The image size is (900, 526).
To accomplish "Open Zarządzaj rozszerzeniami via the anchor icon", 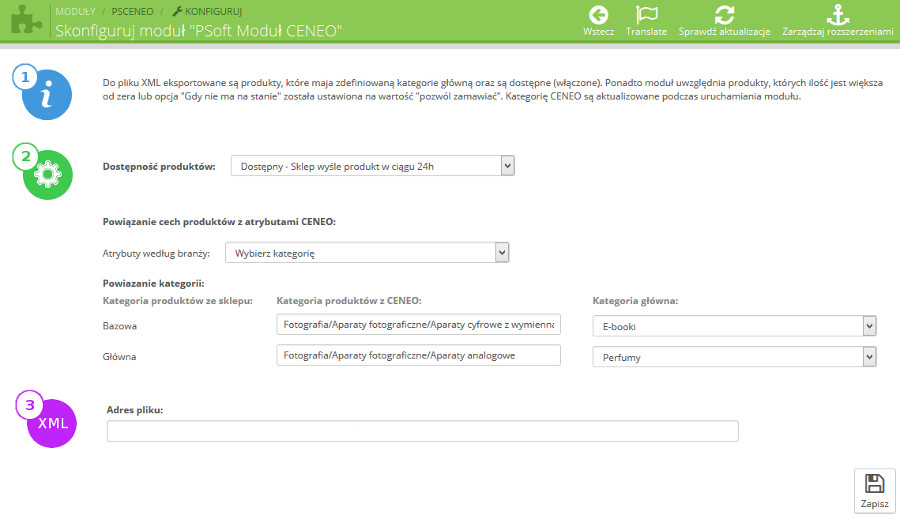I will click(x=837, y=15).
